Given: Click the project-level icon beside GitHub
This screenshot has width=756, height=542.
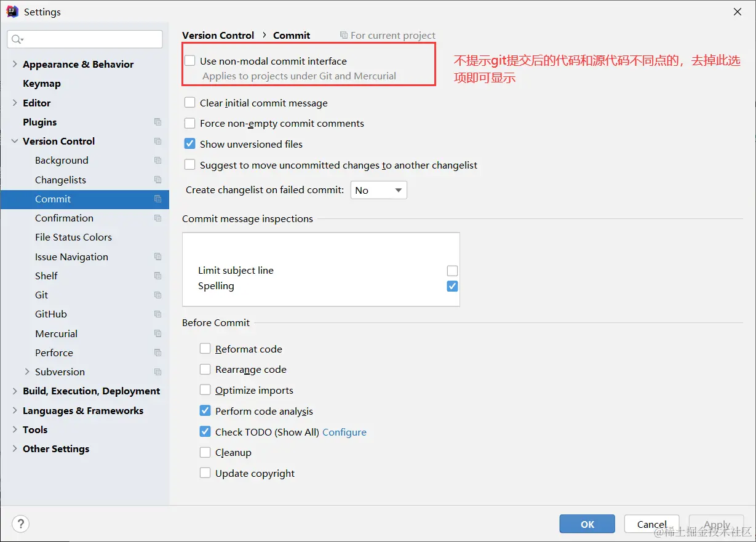Looking at the screenshot, I should point(157,314).
